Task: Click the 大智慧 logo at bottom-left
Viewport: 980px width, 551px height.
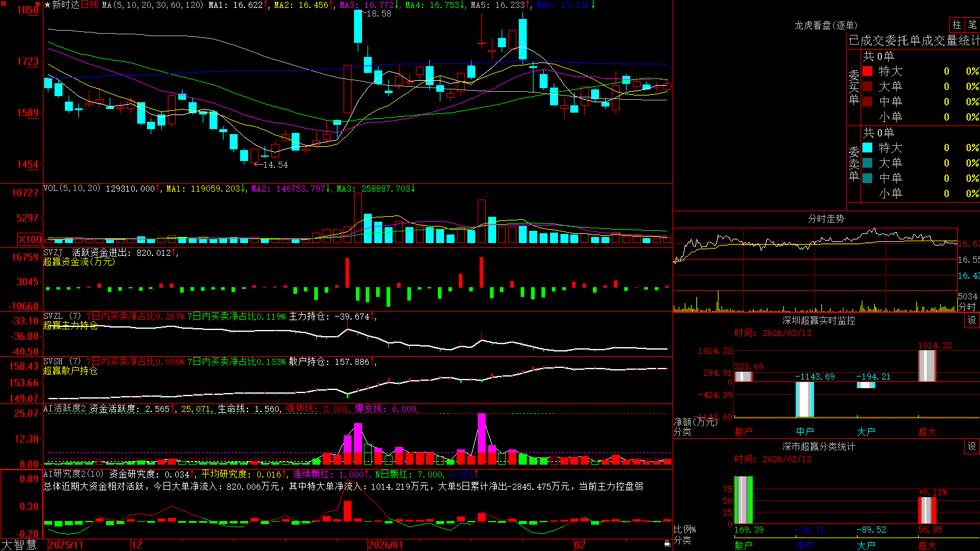Action: point(19,545)
